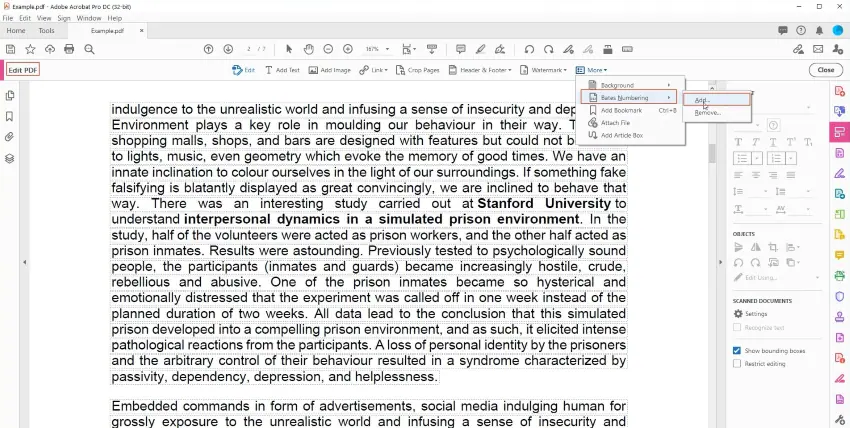Click the Save file icon

(x=10, y=49)
